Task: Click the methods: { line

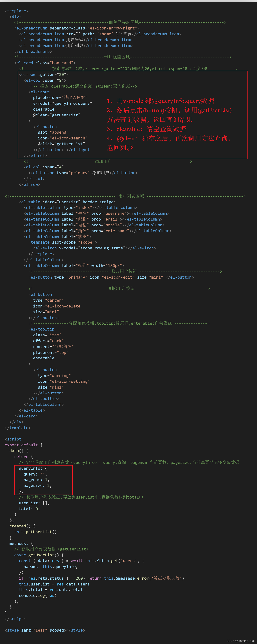Action: tap(21, 544)
